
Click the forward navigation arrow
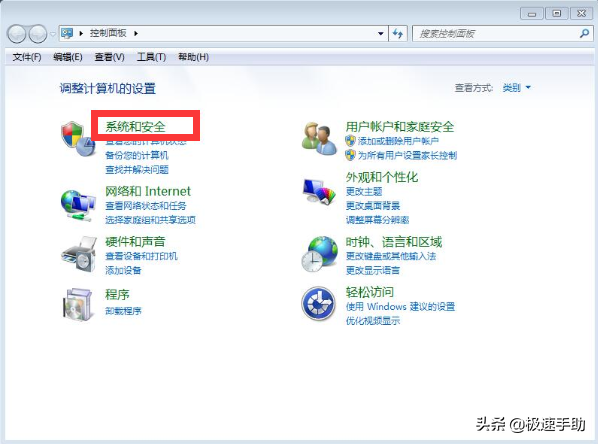click(x=38, y=34)
